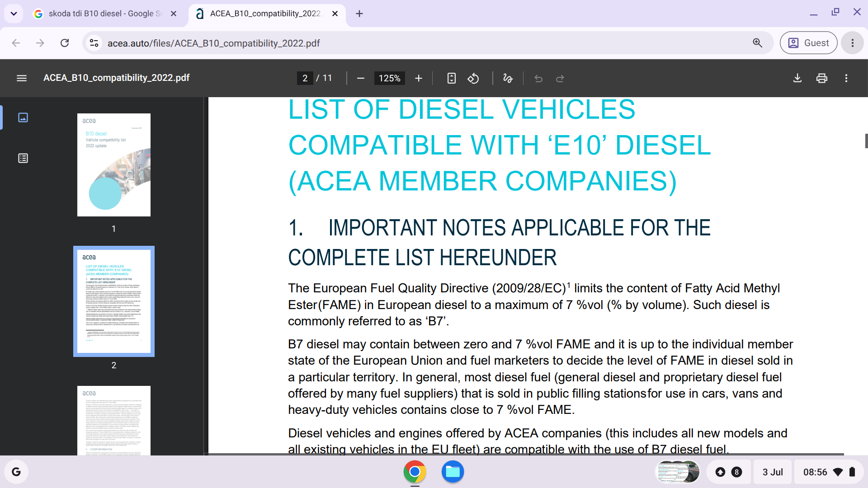Edit the current page number field

pyautogui.click(x=305, y=78)
